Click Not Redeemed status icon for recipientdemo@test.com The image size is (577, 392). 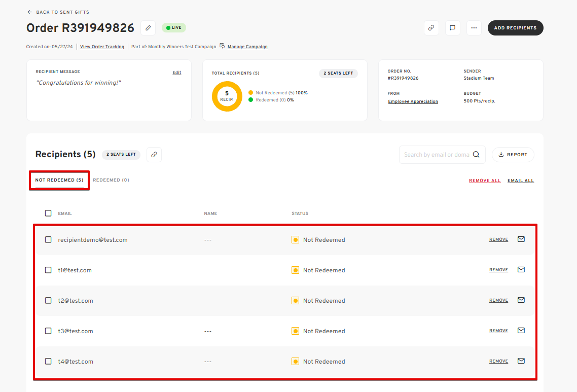point(295,240)
